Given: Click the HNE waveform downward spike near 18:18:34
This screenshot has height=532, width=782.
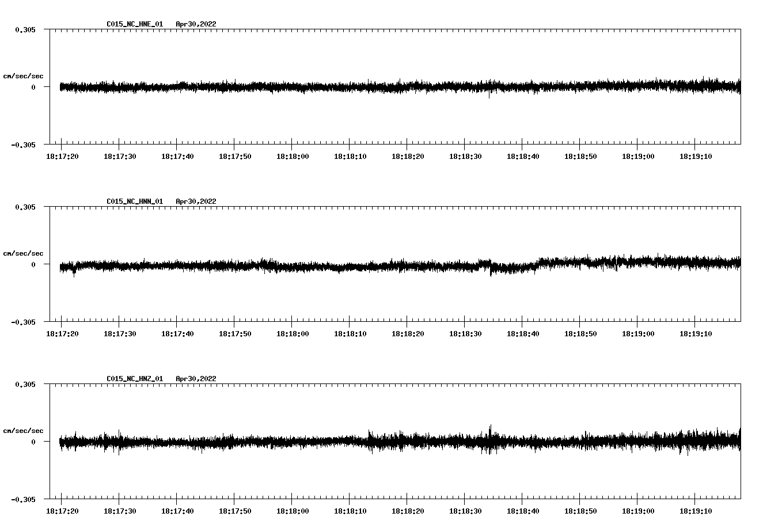Looking at the screenshot, I should coord(489,92).
